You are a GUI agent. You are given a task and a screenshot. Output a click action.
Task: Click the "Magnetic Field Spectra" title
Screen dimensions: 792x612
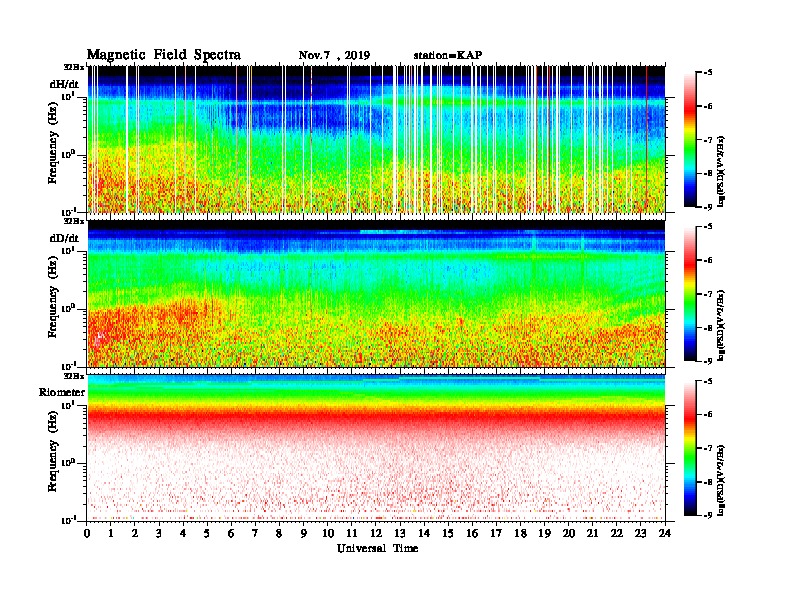click(x=164, y=55)
